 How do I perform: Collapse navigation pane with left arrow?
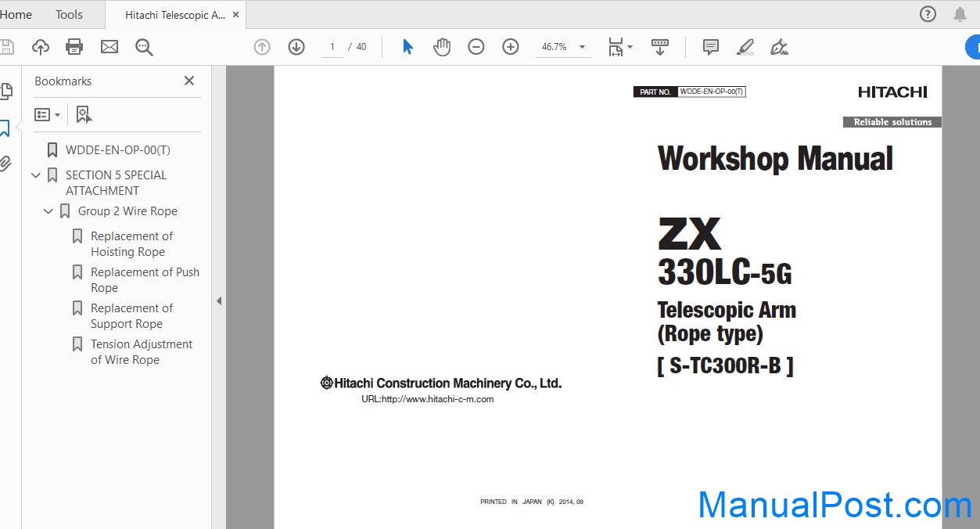coord(219,300)
